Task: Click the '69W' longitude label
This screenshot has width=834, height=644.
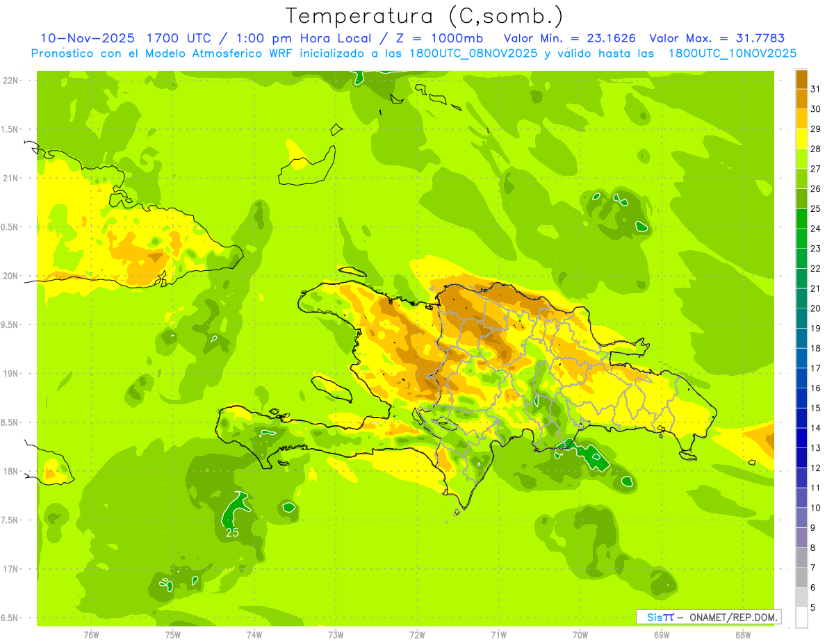Action: pyautogui.click(x=662, y=634)
